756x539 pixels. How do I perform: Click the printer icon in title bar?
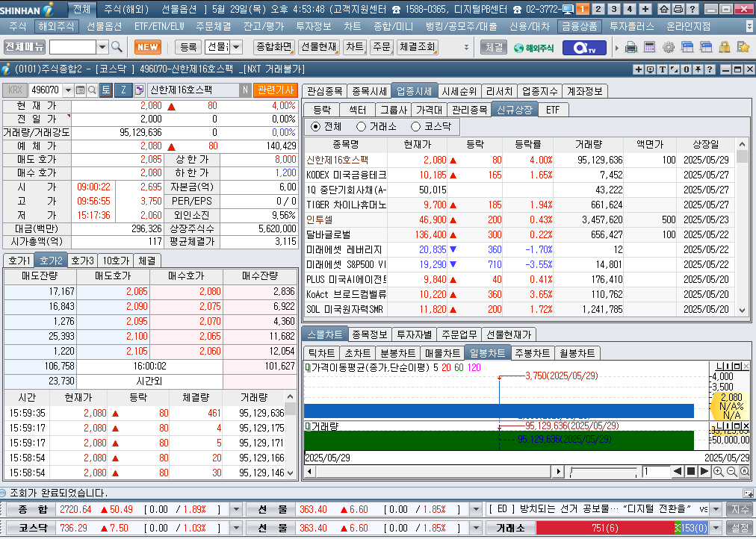pos(678,9)
